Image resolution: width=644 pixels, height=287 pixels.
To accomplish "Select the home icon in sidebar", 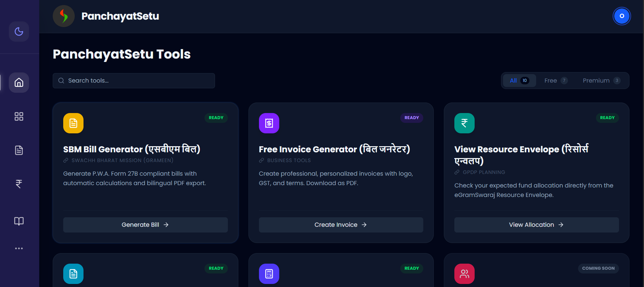I will click(19, 82).
